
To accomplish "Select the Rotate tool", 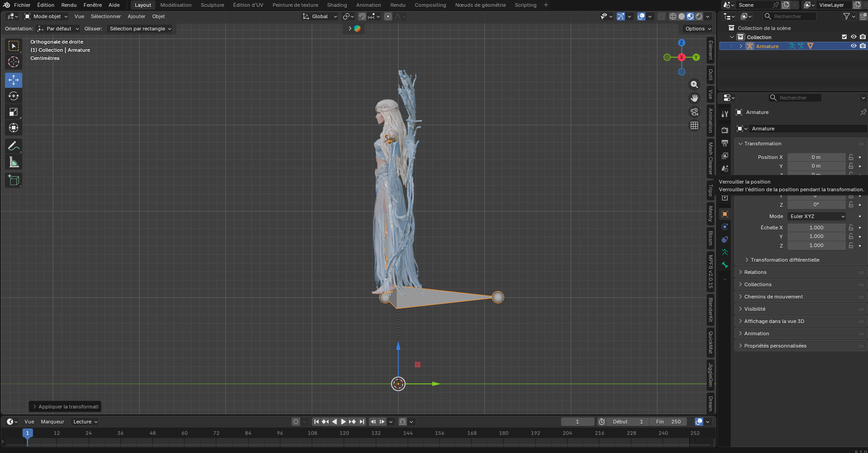I will (x=14, y=96).
